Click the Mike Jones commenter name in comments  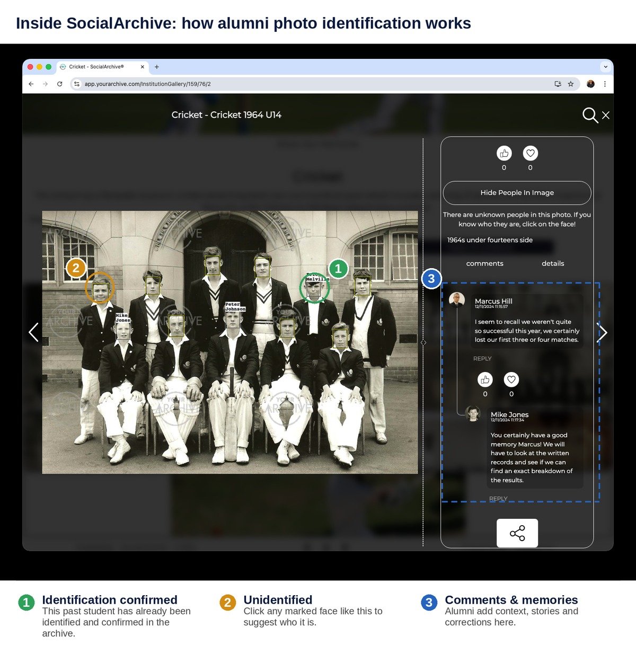point(509,414)
